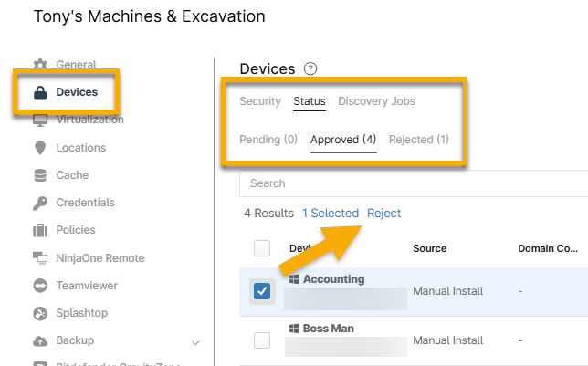Focus the device Search field
The height and width of the screenshot is (366, 588).
(x=411, y=183)
